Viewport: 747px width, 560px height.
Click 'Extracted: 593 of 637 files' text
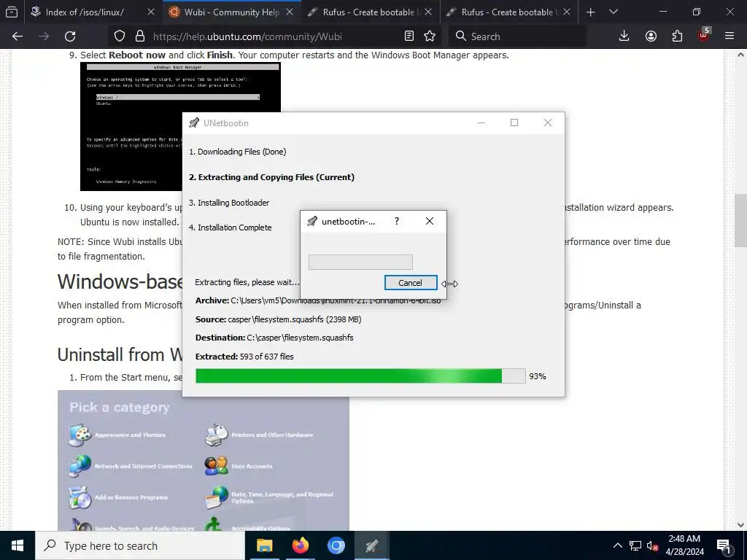(x=244, y=357)
